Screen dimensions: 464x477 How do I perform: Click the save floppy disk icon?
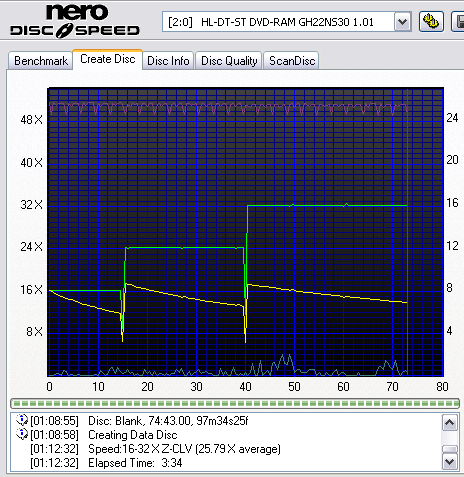pyautogui.click(x=458, y=22)
